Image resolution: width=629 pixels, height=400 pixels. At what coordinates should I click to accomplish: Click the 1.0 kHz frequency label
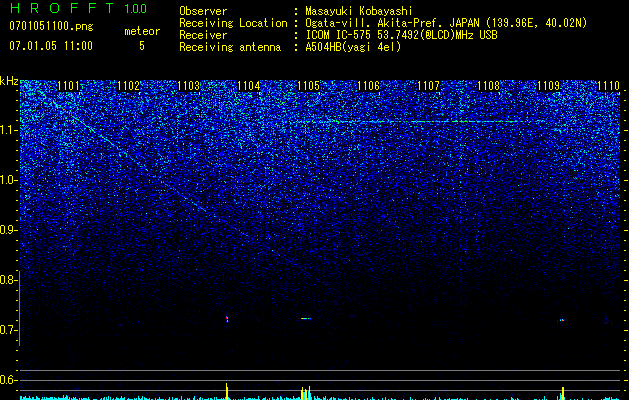click(8, 180)
